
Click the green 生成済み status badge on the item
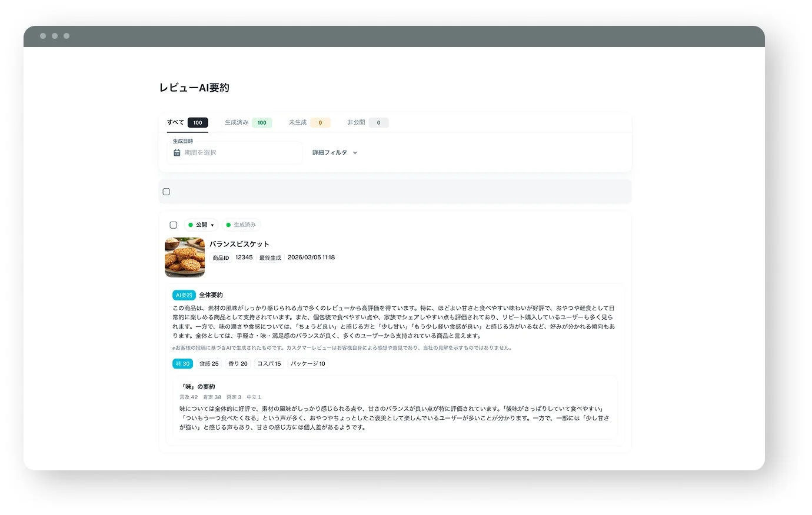[241, 224]
